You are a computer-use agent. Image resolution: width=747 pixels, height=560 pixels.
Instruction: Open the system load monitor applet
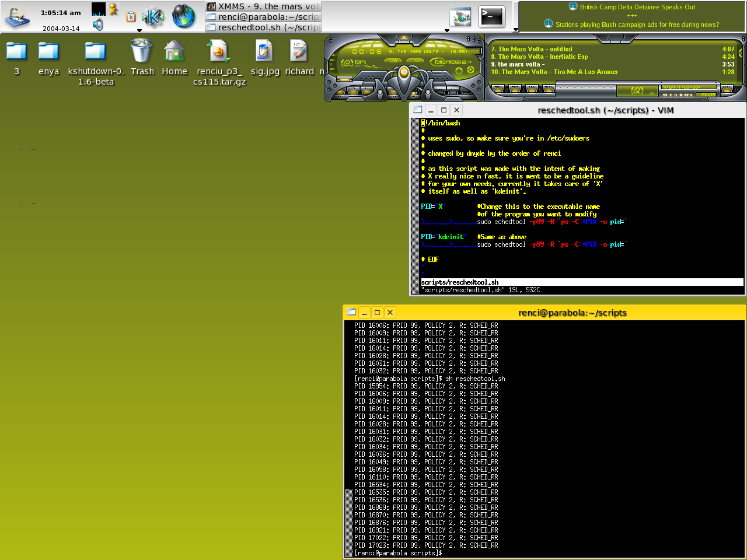(x=99, y=9)
